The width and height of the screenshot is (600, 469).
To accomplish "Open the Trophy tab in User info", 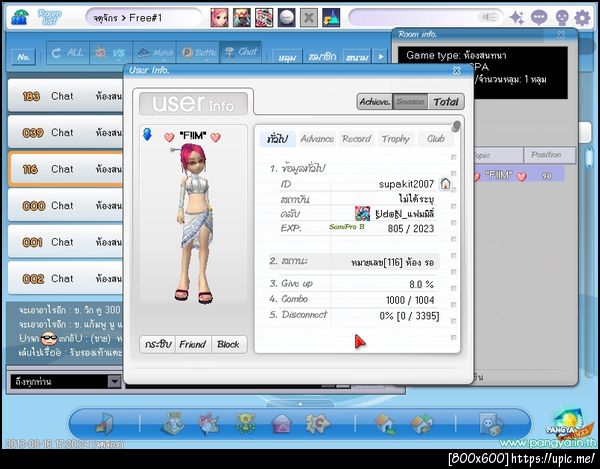I will click(396, 139).
